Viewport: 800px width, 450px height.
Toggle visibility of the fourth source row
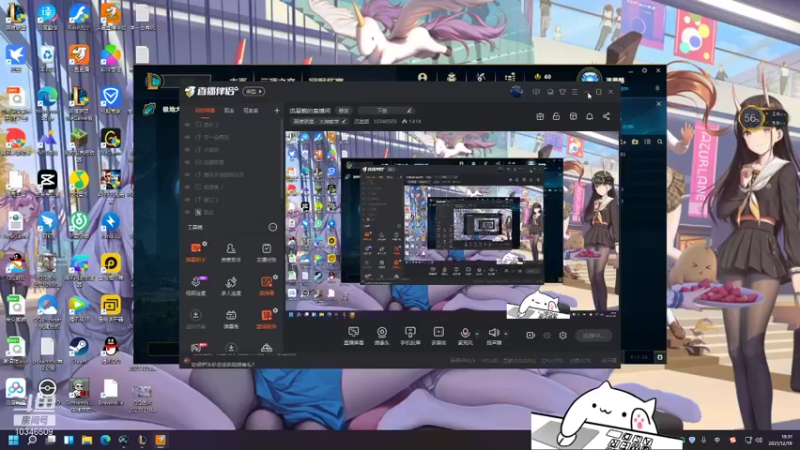point(187,162)
